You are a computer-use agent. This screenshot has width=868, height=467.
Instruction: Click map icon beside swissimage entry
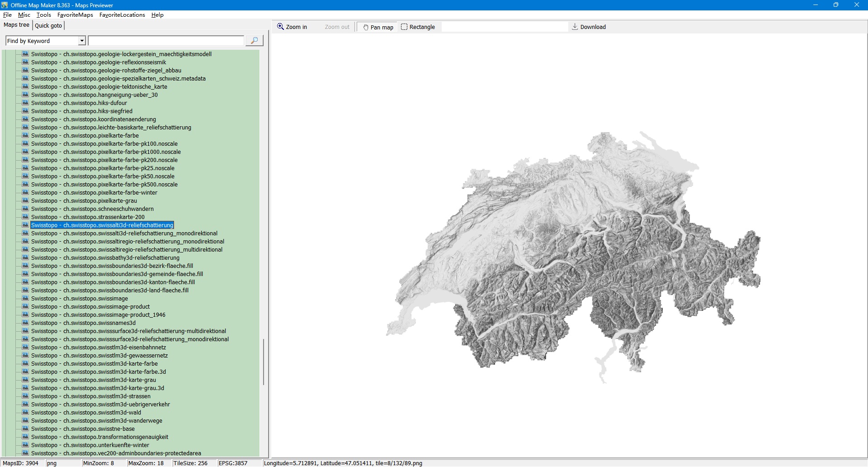25,299
